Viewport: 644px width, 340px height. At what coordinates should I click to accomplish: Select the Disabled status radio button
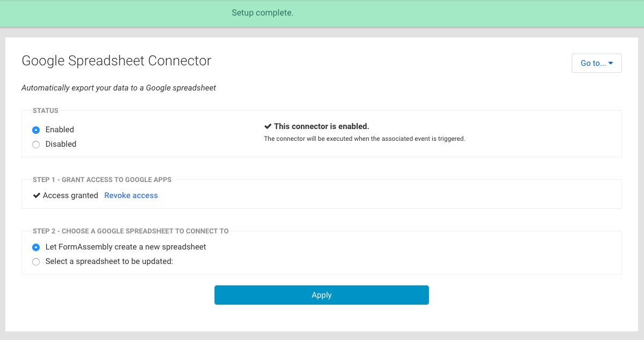36,144
